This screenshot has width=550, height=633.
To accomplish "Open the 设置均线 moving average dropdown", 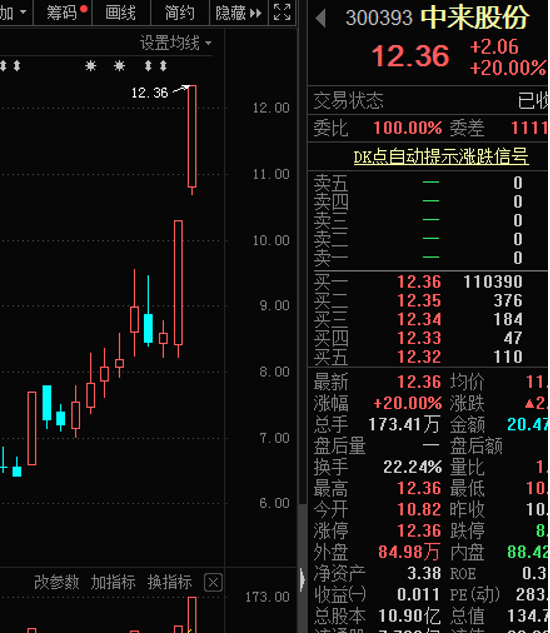I will (175, 43).
